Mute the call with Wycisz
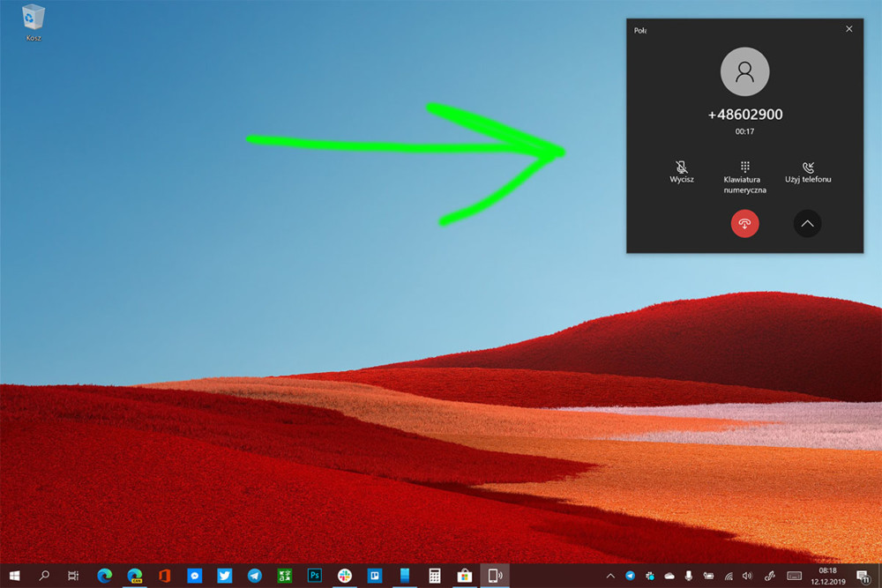This screenshot has width=882, height=588. click(681, 172)
